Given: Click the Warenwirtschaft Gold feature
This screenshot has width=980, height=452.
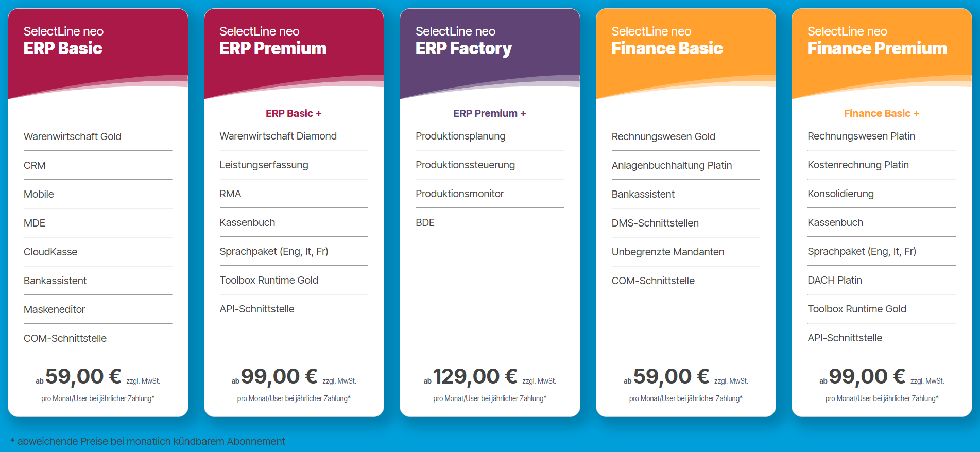Looking at the screenshot, I should (73, 136).
